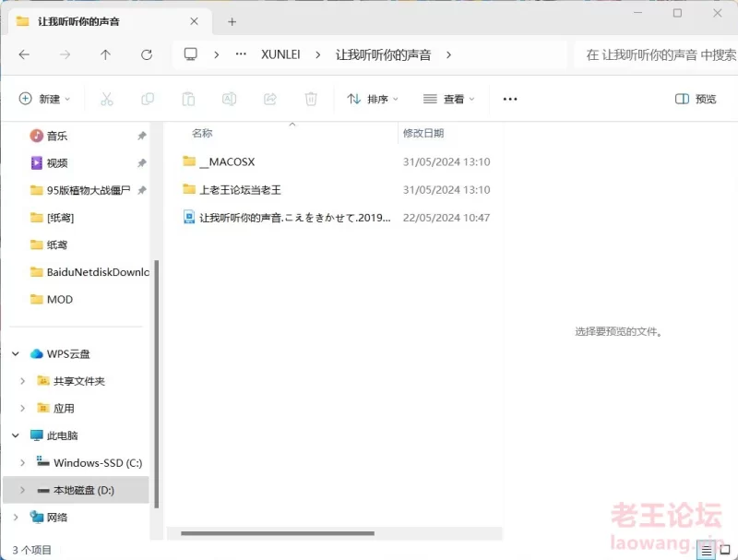Click the Paste clipboard icon

click(x=188, y=99)
